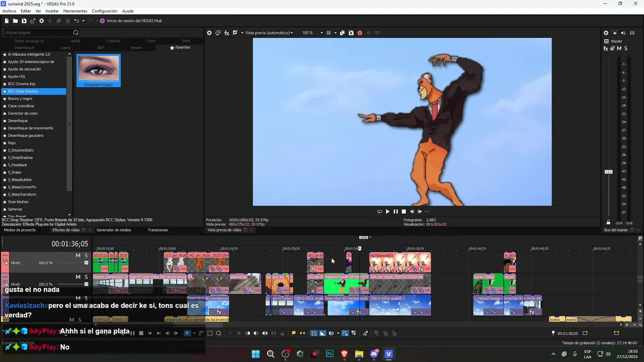Mute the first video track (M)
Image resolution: width=644 pixels, height=362 pixels.
[78, 255]
